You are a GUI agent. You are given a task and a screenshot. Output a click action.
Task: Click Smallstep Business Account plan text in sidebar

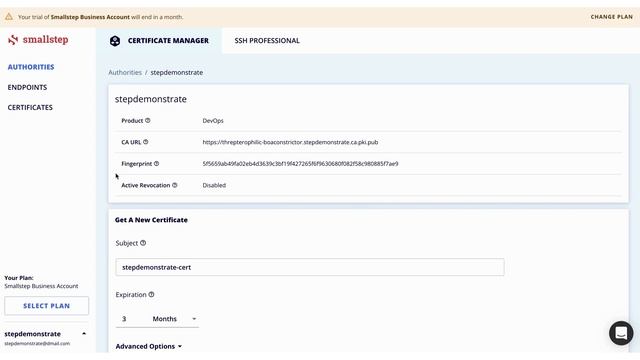(41, 286)
